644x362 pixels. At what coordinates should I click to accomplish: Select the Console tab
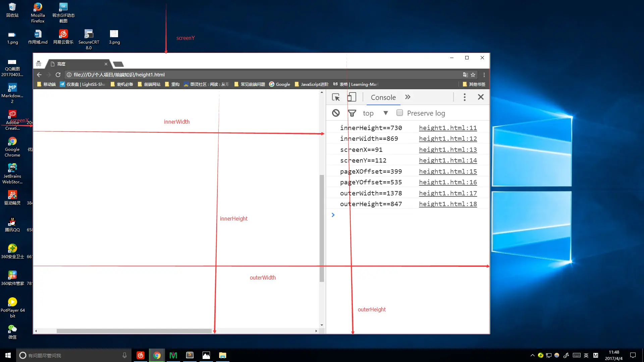point(383,97)
